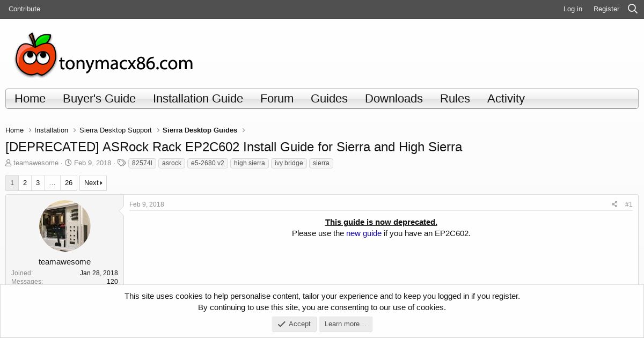Click the #1 post number link
This screenshot has width=644, height=338.
(x=628, y=204)
